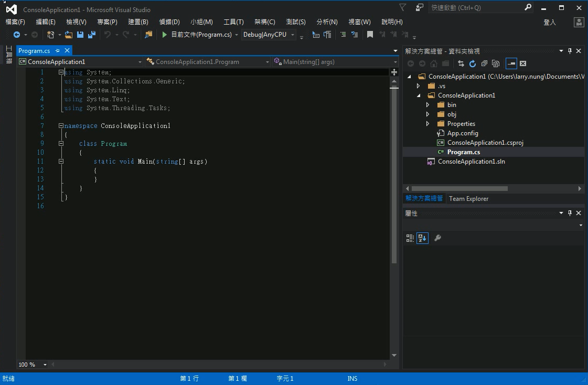
Task: Click the Quick Launch search magnifier icon
Action: pos(528,7)
